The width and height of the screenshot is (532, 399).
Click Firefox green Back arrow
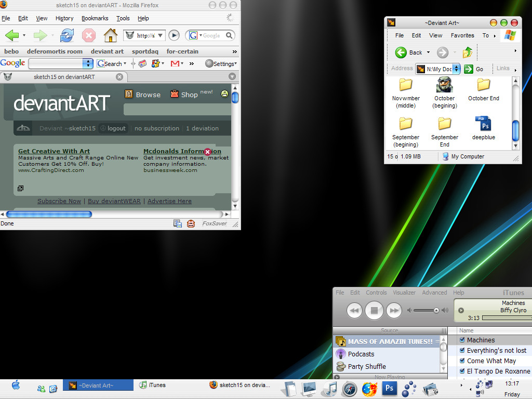pos(12,35)
